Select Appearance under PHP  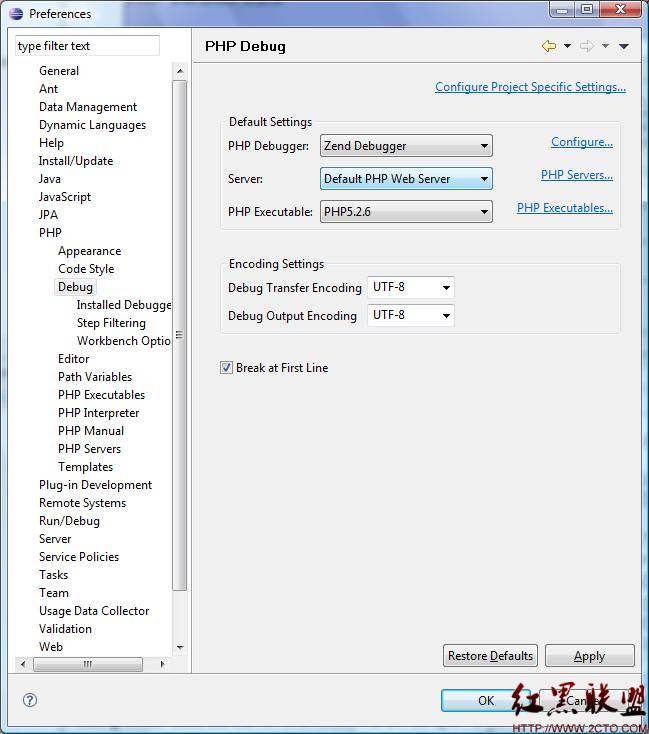click(89, 251)
